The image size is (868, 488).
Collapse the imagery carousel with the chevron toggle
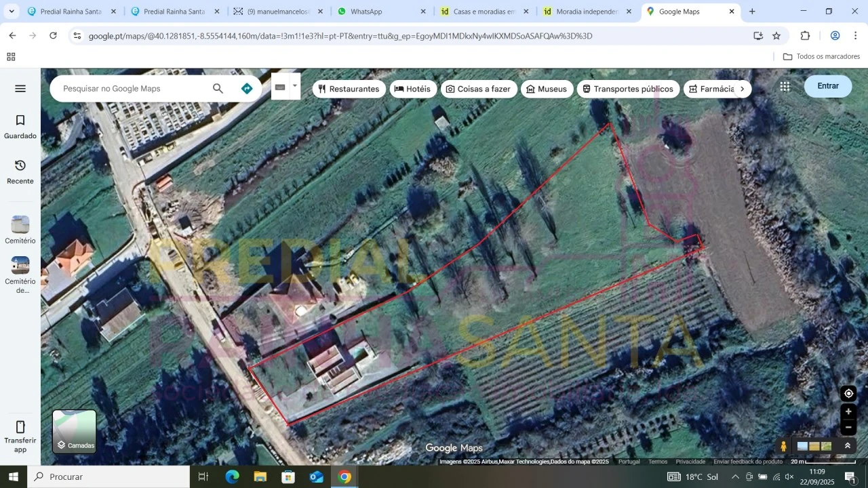pyautogui.click(x=847, y=446)
